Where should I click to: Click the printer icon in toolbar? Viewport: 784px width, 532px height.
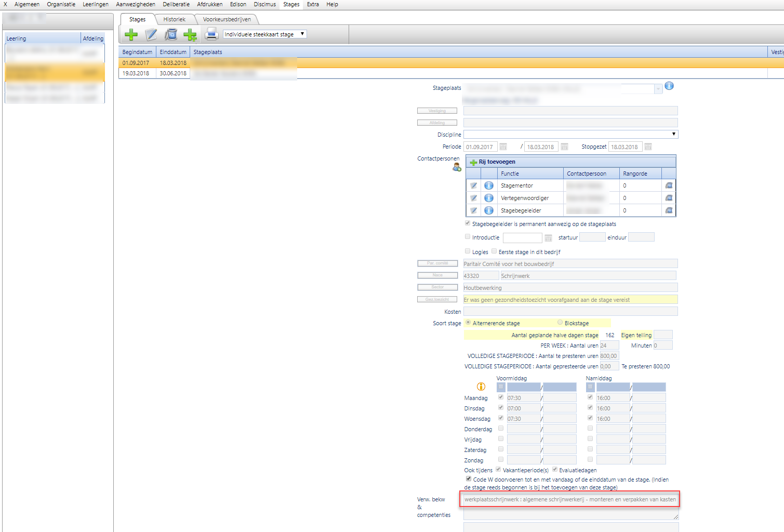tap(211, 35)
